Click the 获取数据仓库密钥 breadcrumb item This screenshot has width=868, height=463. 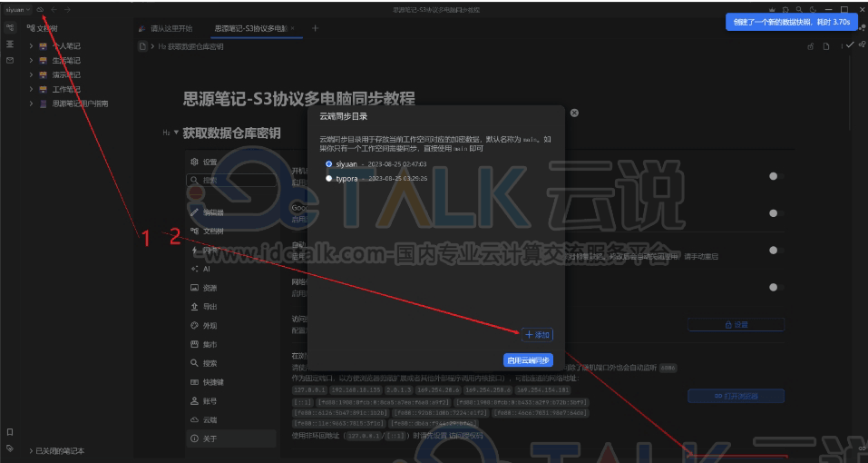point(191,46)
